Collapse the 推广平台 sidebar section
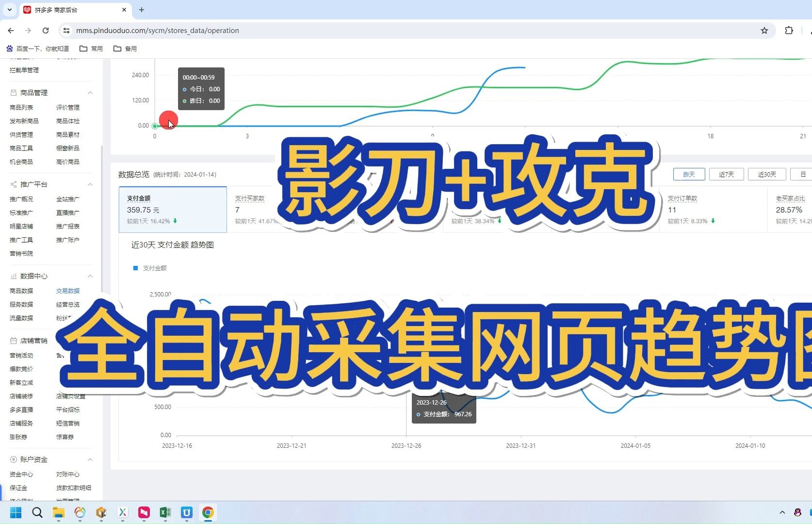Screen dimensions: 812x524 [x=90, y=184]
